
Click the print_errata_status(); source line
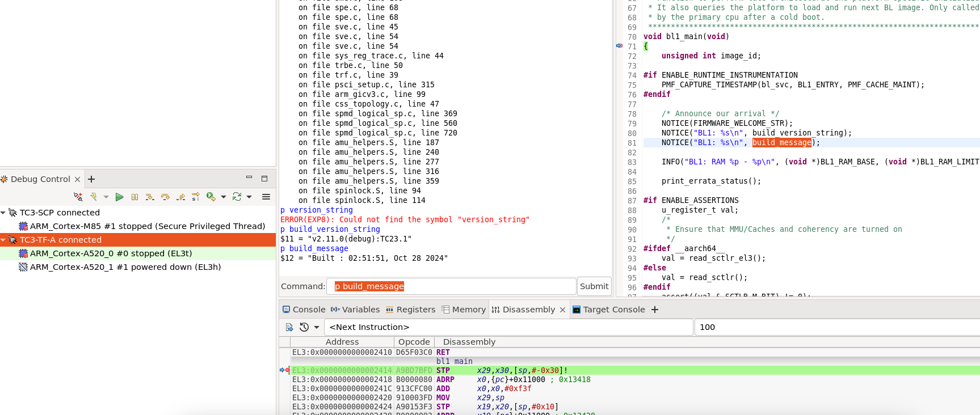(x=711, y=181)
